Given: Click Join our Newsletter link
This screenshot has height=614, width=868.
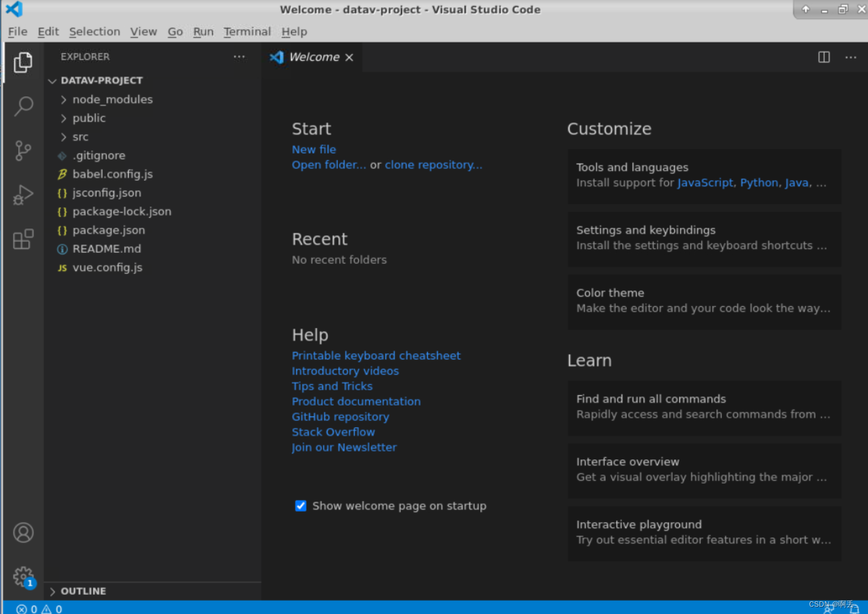Looking at the screenshot, I should pos(344,447).
